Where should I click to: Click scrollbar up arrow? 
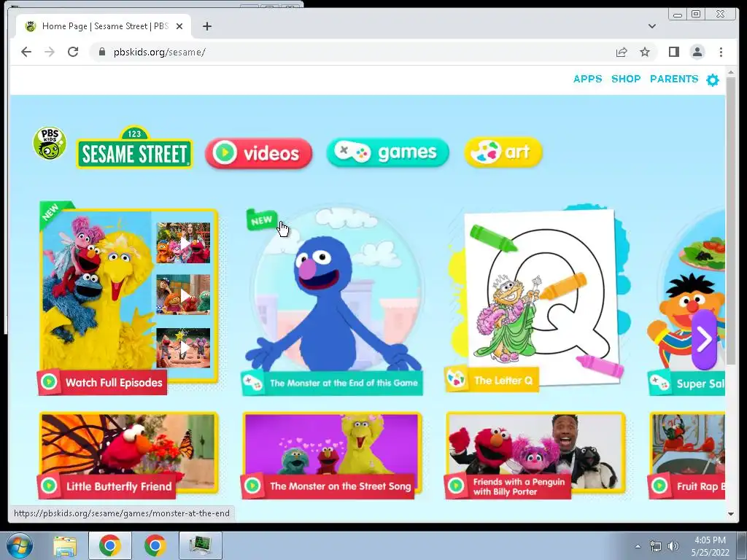point(731,72)
